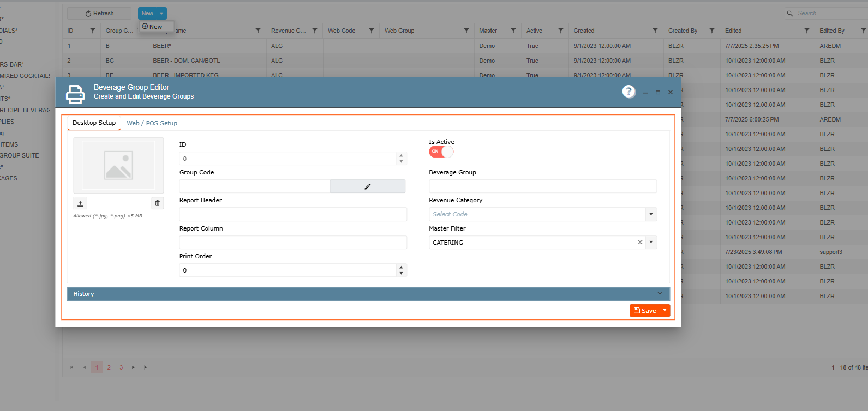Viewport: 868px width, 411px height.
Task: Open the Master Filter dropdown arrow
Action: [x=651, y=243]
